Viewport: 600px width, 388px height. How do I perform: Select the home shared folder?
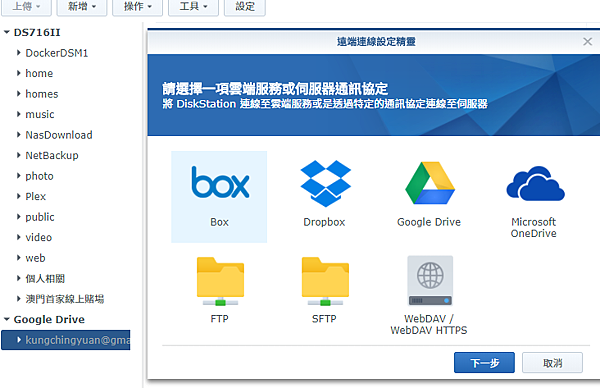click(x=39, y=73)
